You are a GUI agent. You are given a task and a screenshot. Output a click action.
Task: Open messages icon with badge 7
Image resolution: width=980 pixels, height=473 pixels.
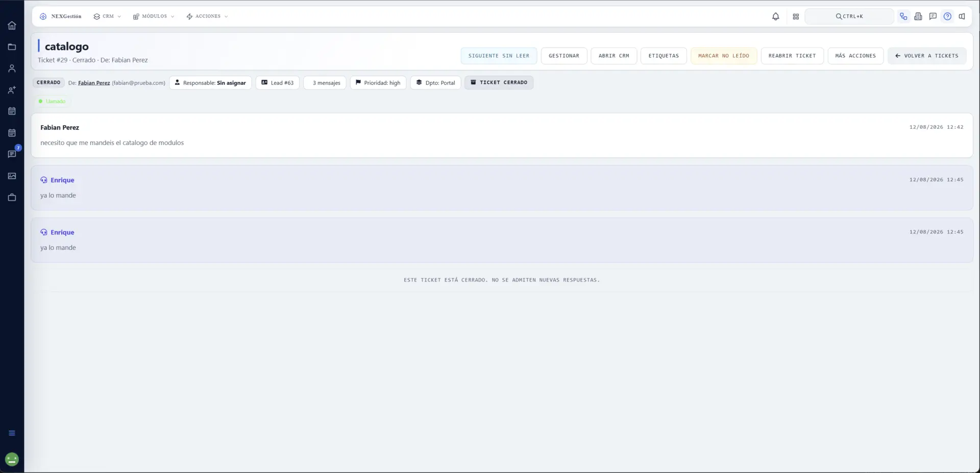pos(12,154)
